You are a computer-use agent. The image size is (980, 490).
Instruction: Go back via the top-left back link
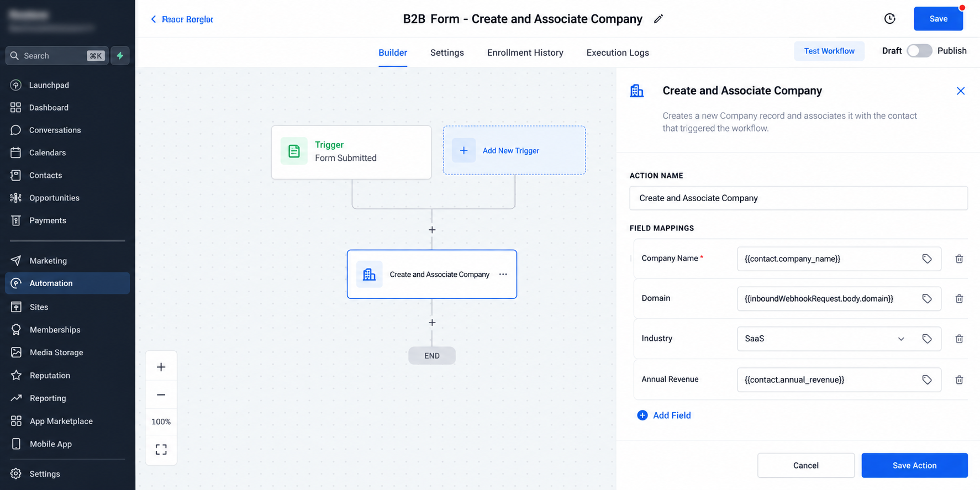182,19
